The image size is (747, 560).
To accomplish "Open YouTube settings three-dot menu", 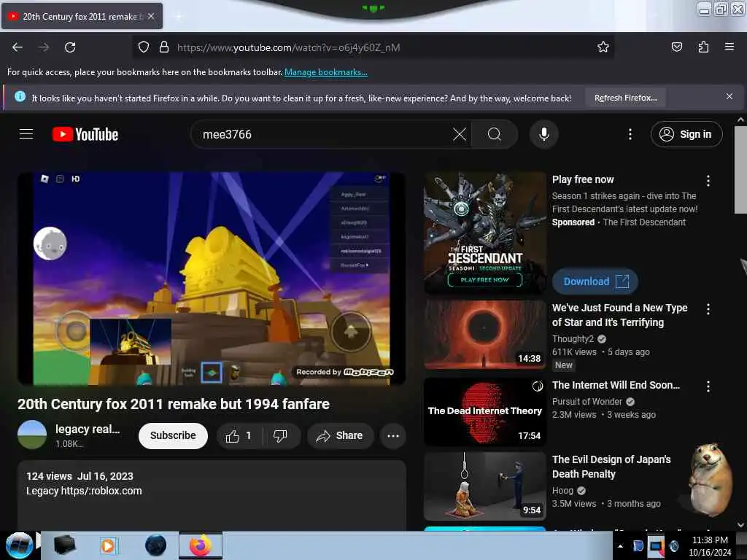I will tap(630, 134).
